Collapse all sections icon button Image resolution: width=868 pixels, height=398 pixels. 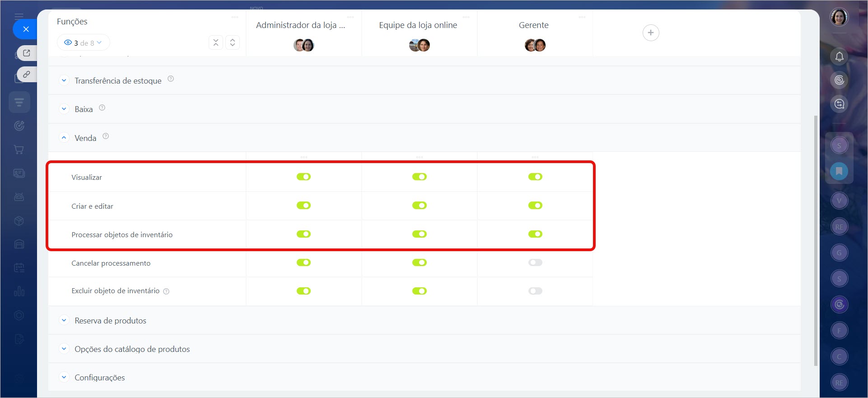(x=216, y=42)
